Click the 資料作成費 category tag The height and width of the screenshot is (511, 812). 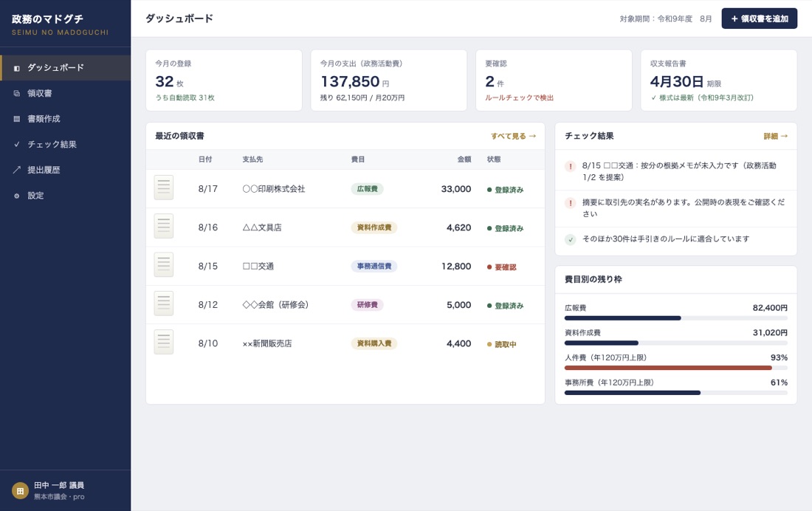374,227
